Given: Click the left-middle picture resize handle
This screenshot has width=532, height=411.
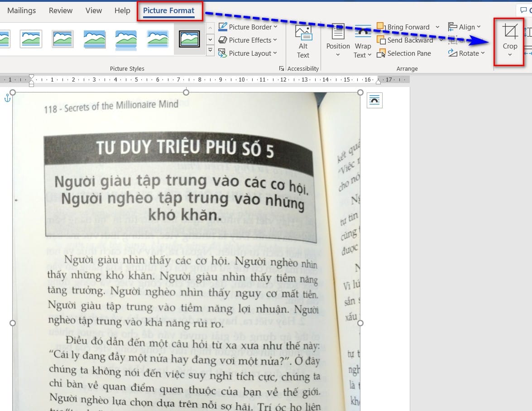Looking at the screenshot, I should (x=13, y=323).
